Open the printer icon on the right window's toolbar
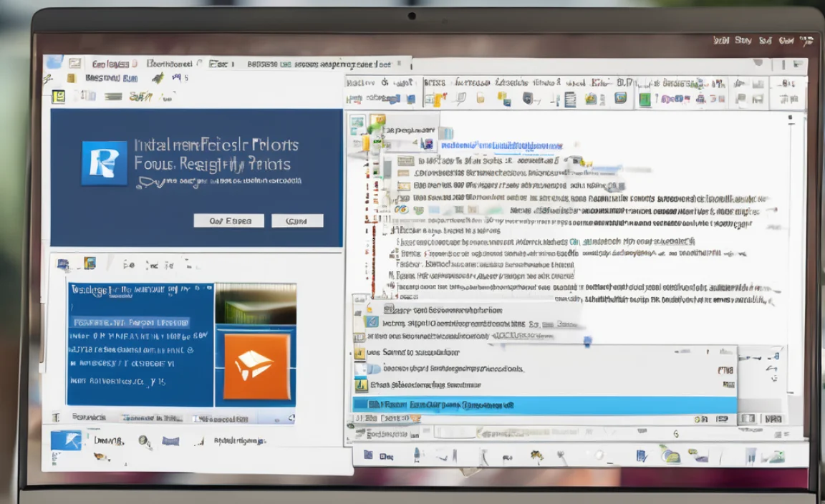Viewport: 825px width, 504px height. (460, 99)
